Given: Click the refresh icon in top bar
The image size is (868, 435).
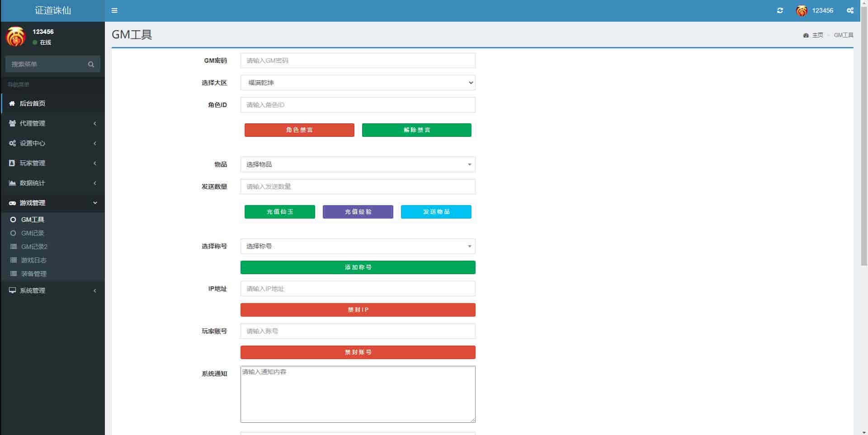Looking at the screenshot, I should tap(780, 10).
